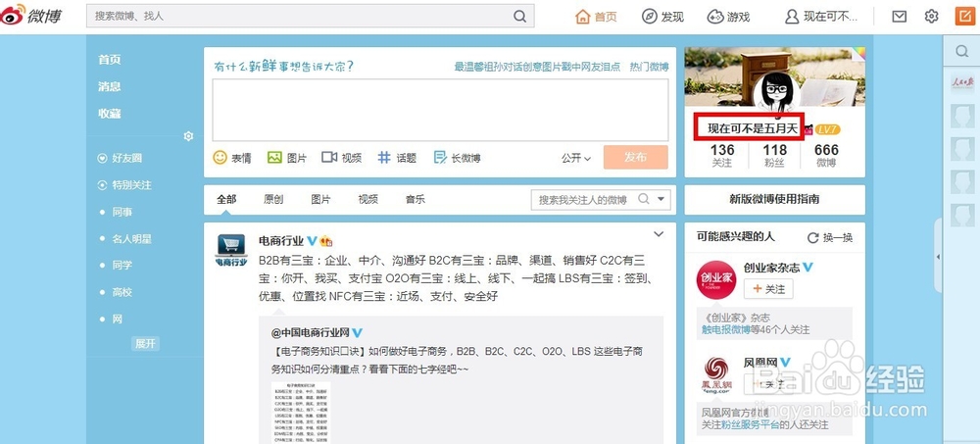Open 热门微博 link
The width and height of the screenshot is (980, 444).
[650, 67]
